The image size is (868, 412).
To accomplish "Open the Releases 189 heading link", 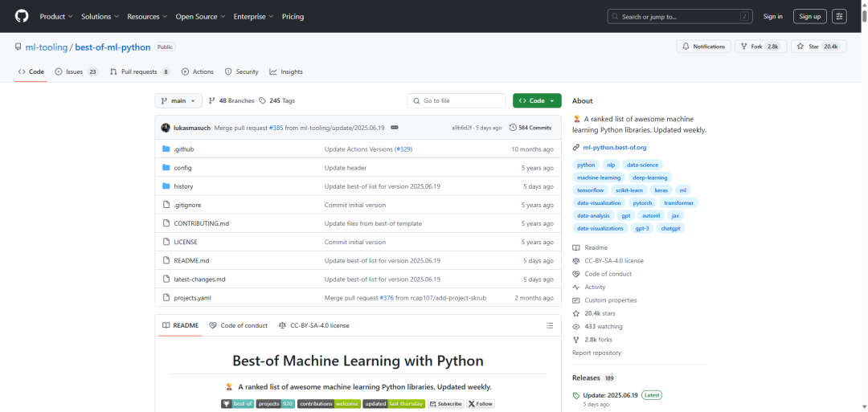I will [594, 378].
